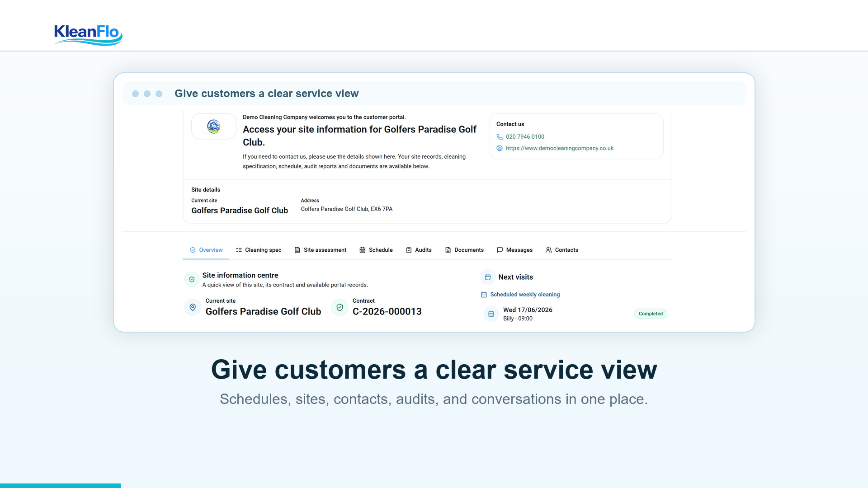
Task: Open the Audits tab
Action: click(419, 250)
